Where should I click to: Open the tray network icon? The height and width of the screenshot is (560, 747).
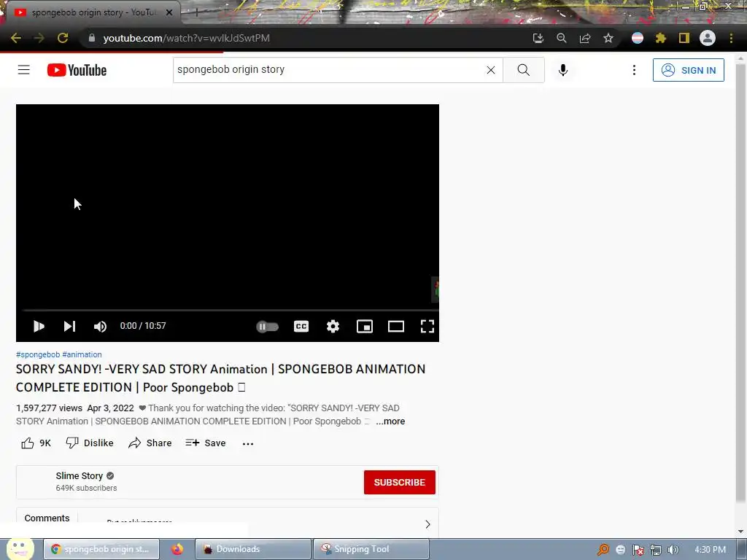tap(656, 550)
